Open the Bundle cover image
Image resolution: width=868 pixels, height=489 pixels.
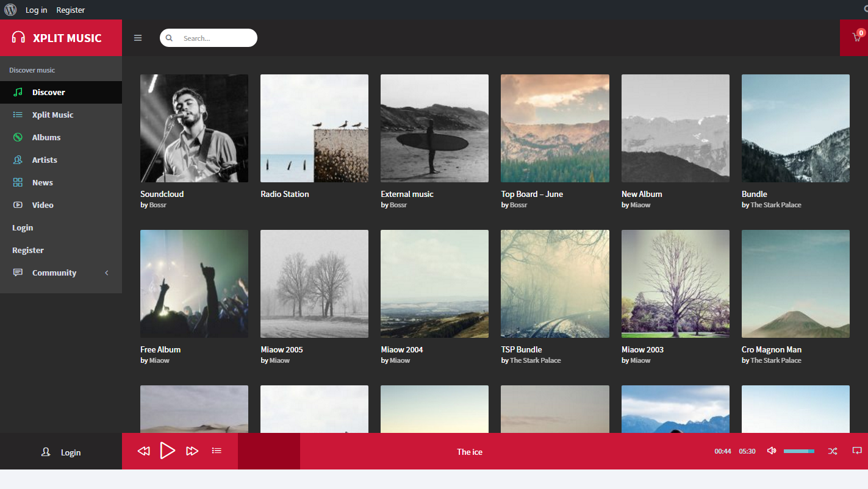pyautogui.click(x=795, y=128)
